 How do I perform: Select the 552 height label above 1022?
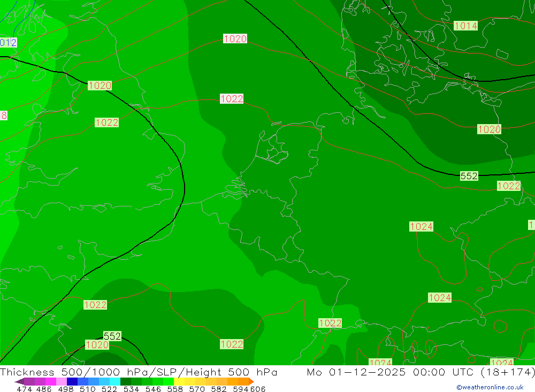469,176
